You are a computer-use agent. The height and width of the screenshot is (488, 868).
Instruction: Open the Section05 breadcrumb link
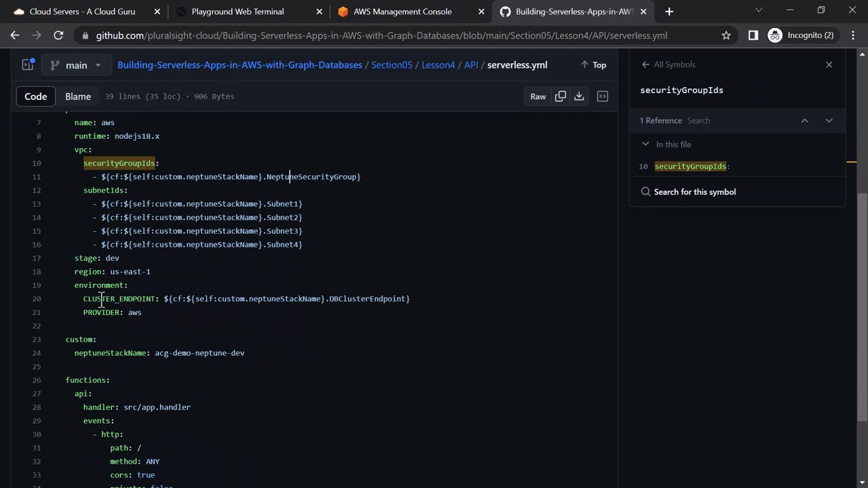pos(391,65)
